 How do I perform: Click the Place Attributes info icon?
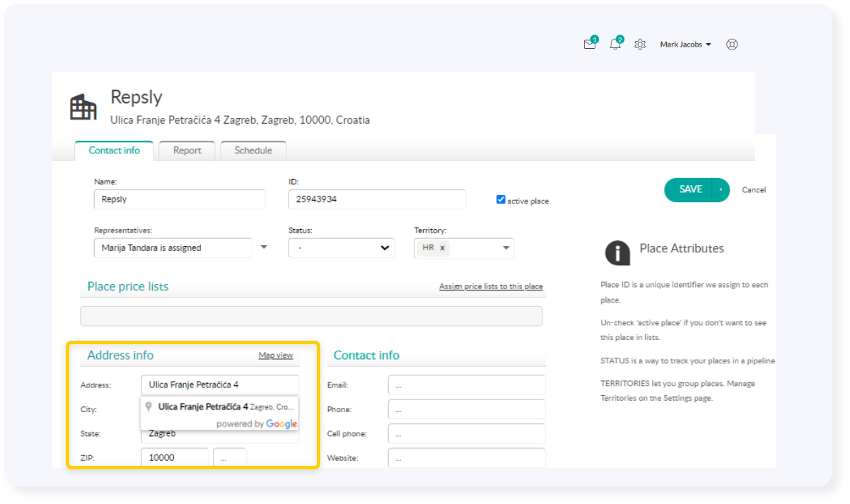tap(617, 252)
